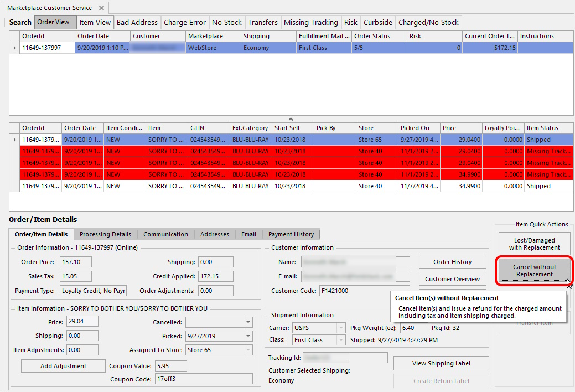This screenshot has height=392, width=575.
Task: Open the Bad Address tab
Action: pyautogui.click(x=137, y=22)
